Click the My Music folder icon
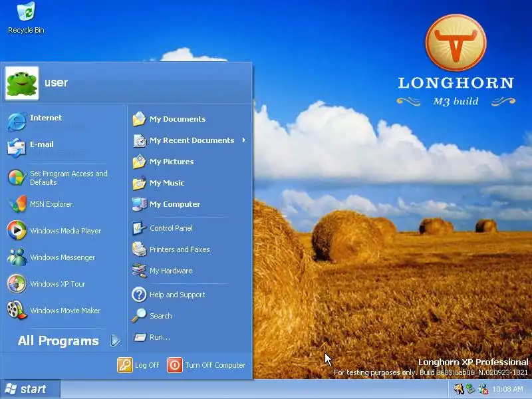This screenshot has width=532, height=399. tap(139, 184)
